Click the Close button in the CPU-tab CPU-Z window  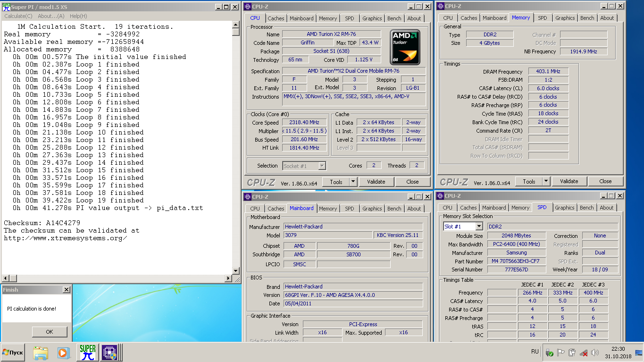pyautogui.click(x=412, y=182)
